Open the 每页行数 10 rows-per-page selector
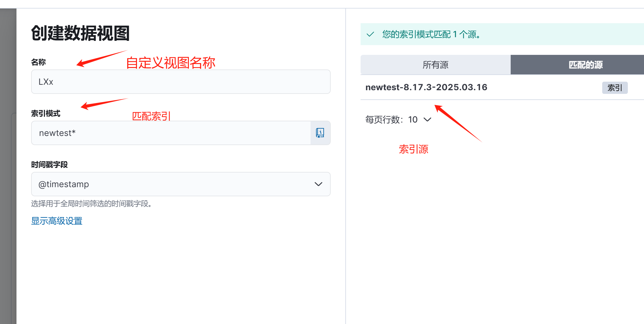The height and width of the screenshot is (324, 644). (398, 119)
